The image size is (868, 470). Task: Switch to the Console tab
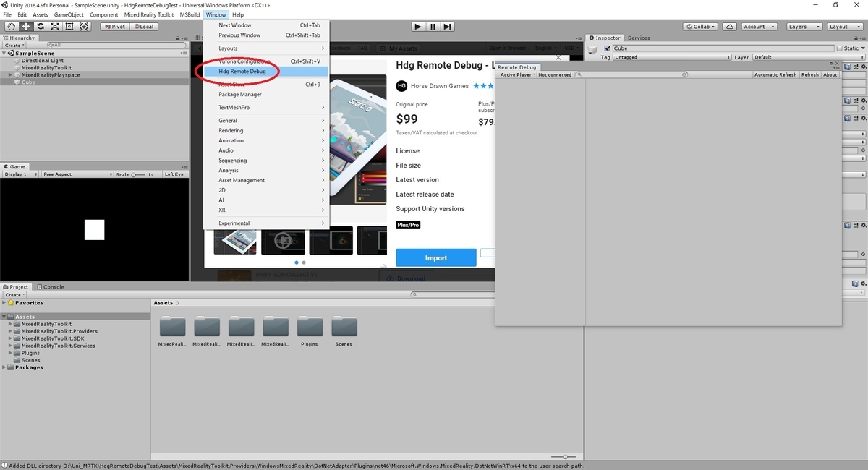pos(50,287)
